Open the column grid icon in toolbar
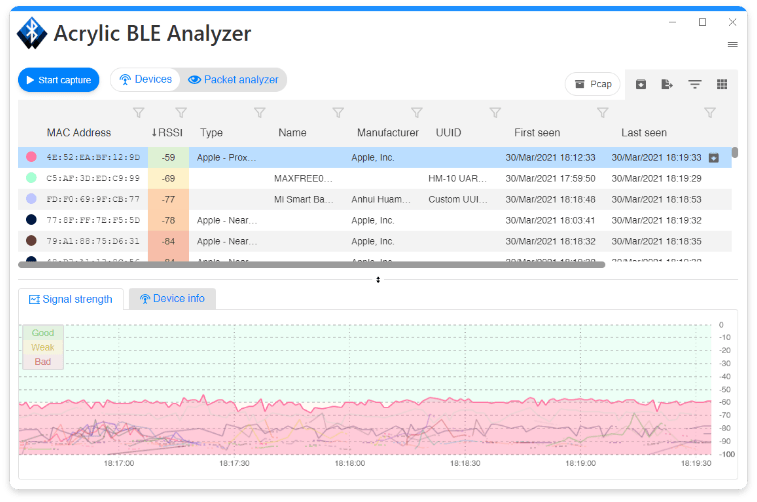The height and width of the screenshot is (502, 757). point(722,84)
